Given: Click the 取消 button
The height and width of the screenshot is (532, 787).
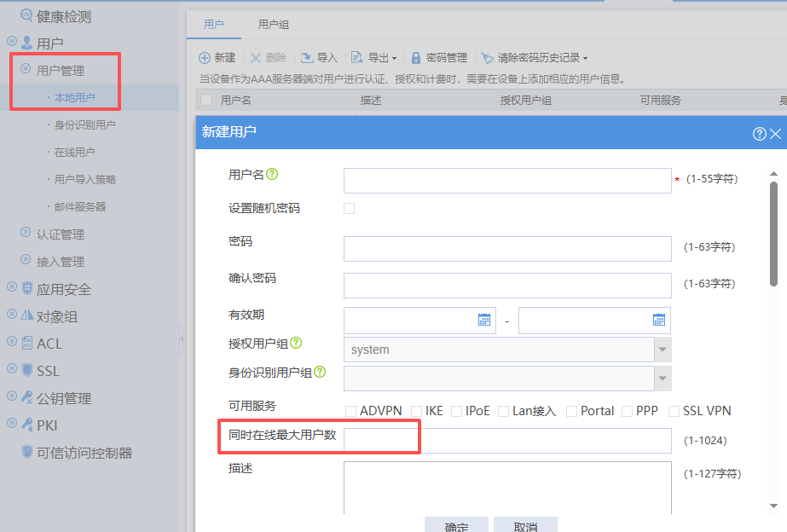Looking at the screenshot, I should [x=525, y=524].
